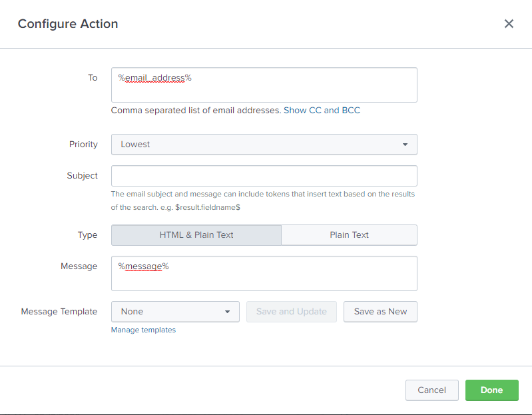
Task: Cancel the action configuration
Action: [431, 390]
